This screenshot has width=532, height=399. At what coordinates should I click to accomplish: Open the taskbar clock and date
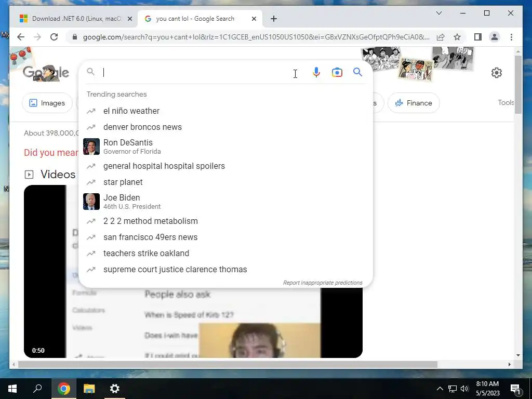(487, 389)
